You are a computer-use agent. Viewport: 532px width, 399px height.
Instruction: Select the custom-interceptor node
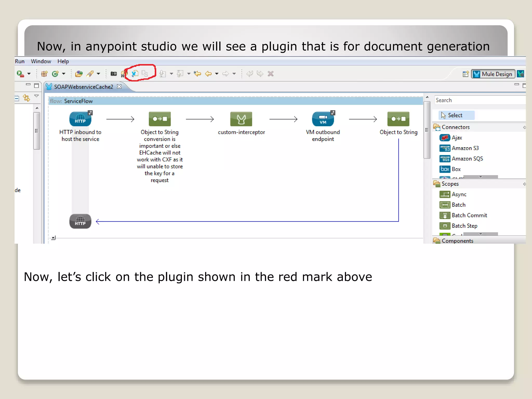point(241,119)
